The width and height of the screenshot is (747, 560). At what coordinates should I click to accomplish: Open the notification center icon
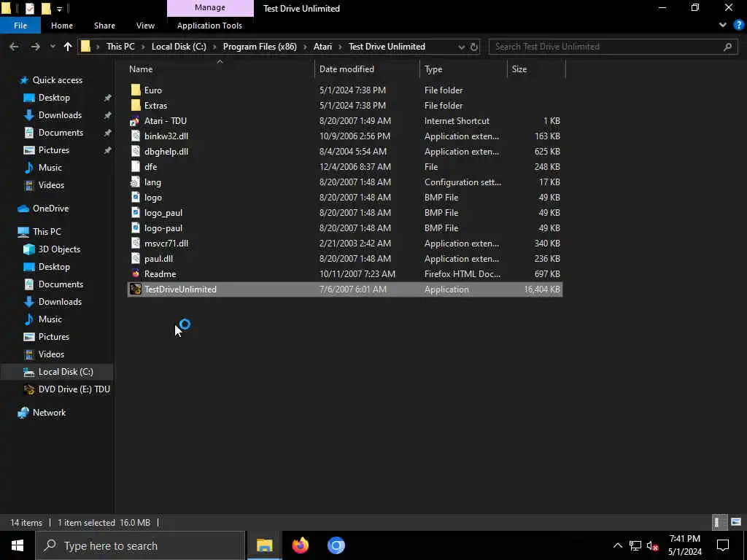(723, 545)
